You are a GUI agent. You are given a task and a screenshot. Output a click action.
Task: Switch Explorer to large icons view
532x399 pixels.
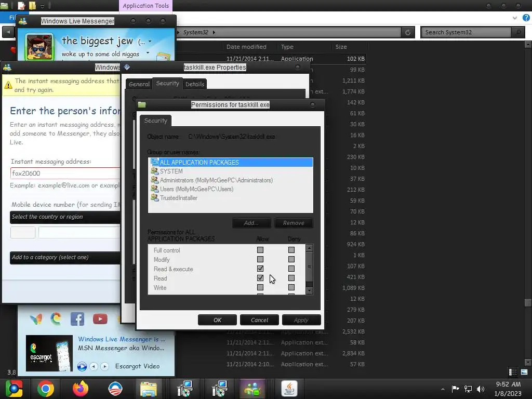pos(524,372)
